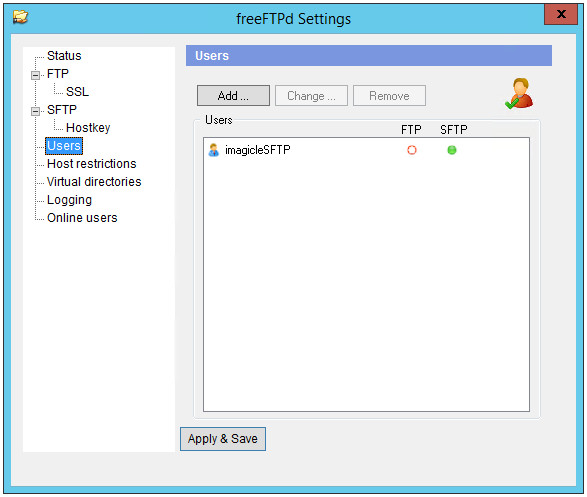Click the Remove user button
The image size is (587, 497).
pyautogui.click(x=389, y=96)
